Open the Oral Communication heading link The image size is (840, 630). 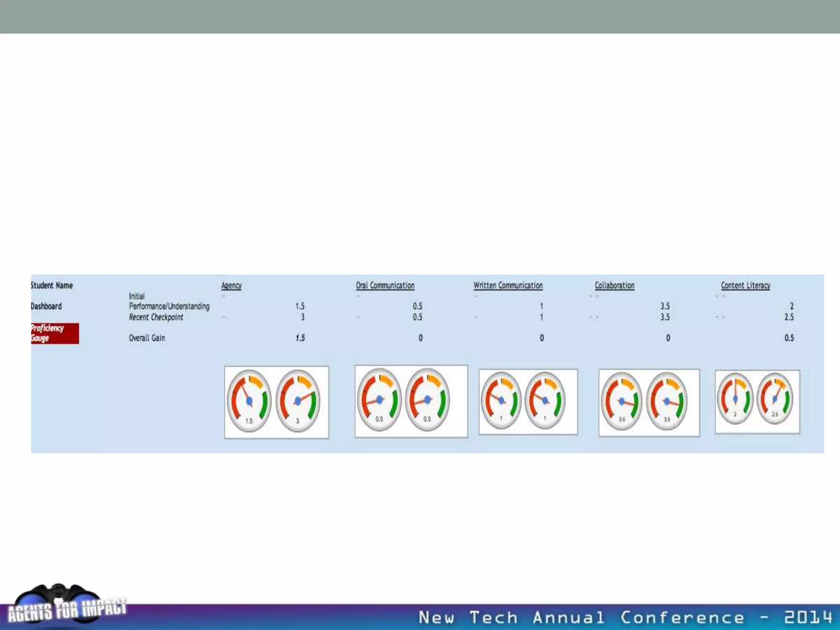coord(385,285)
